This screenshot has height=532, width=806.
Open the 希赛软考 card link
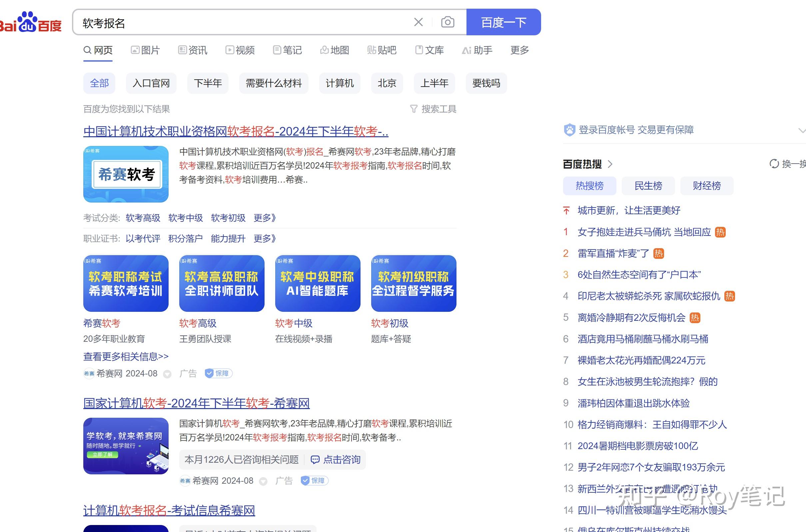pyautogui.click(x=102, y=323)
